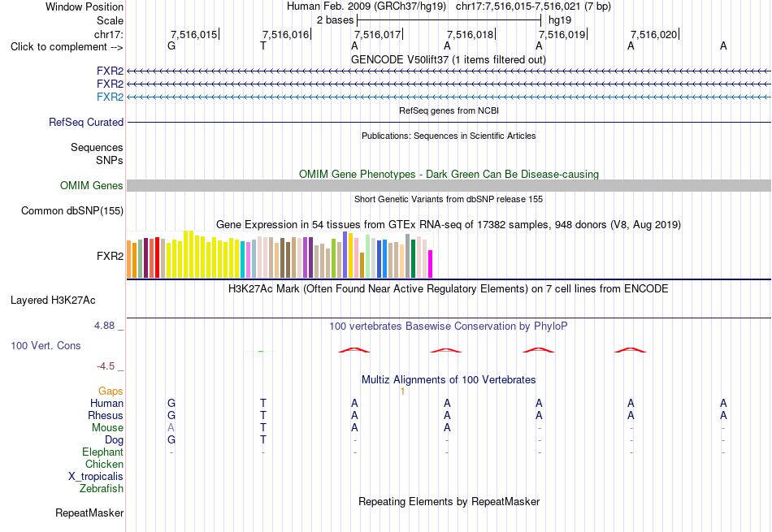Click the Short Genetic Variants dbSNP title
The height and width of the screenshot is (532, 772).
point(449,199)
